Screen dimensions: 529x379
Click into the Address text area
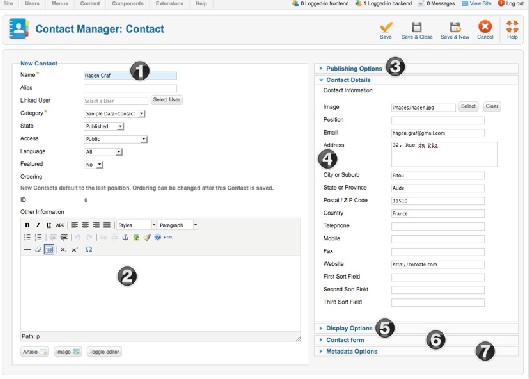[x=444, y=154]
